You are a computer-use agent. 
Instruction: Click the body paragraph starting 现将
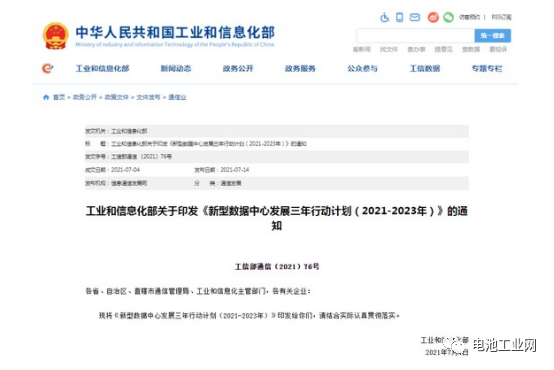[249, 316]
